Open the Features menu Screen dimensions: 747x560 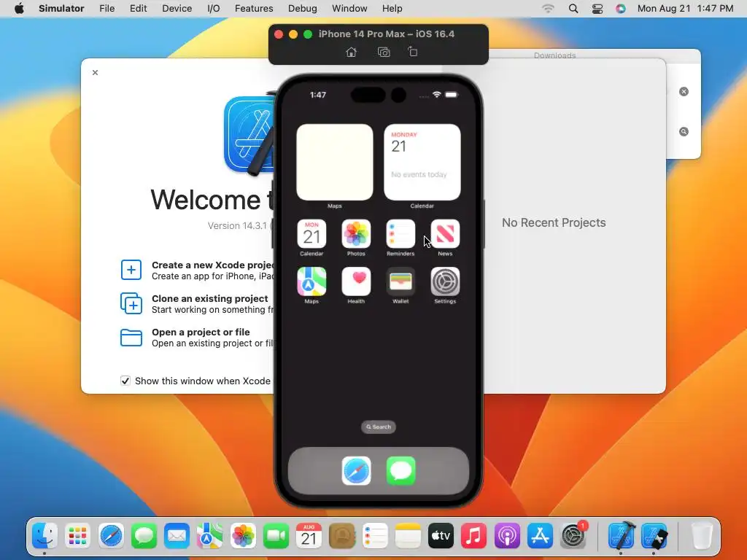tap(254, 9)
